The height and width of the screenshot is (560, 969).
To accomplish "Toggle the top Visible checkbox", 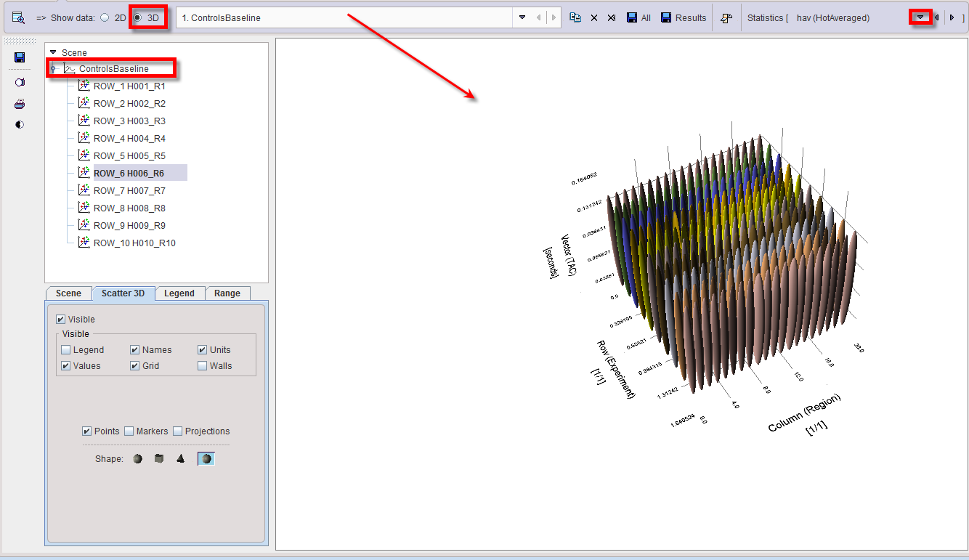I will pos(61,320).
